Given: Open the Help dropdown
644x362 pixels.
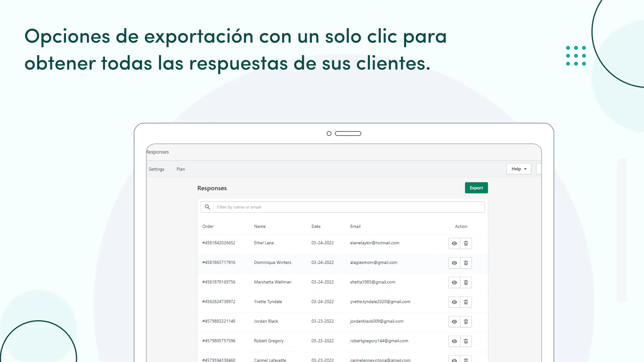Looking at the screenshot, I should [x=518, y=169].
